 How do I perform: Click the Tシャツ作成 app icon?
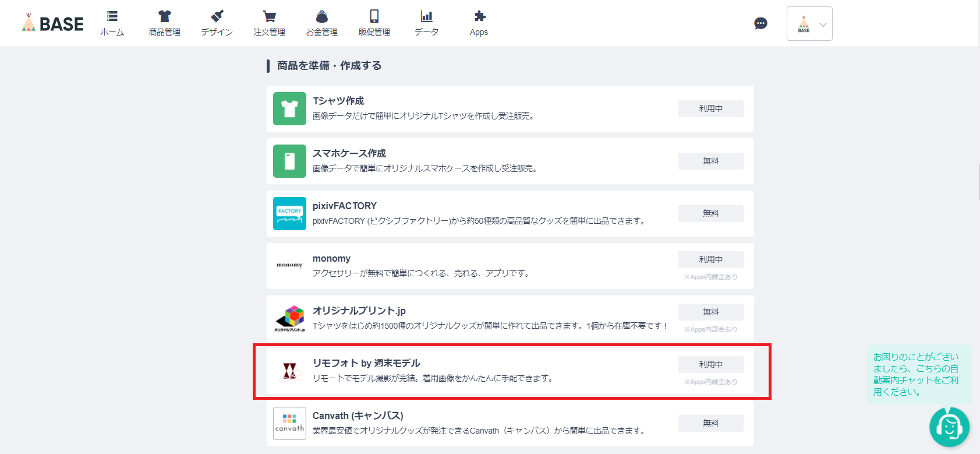289,108
